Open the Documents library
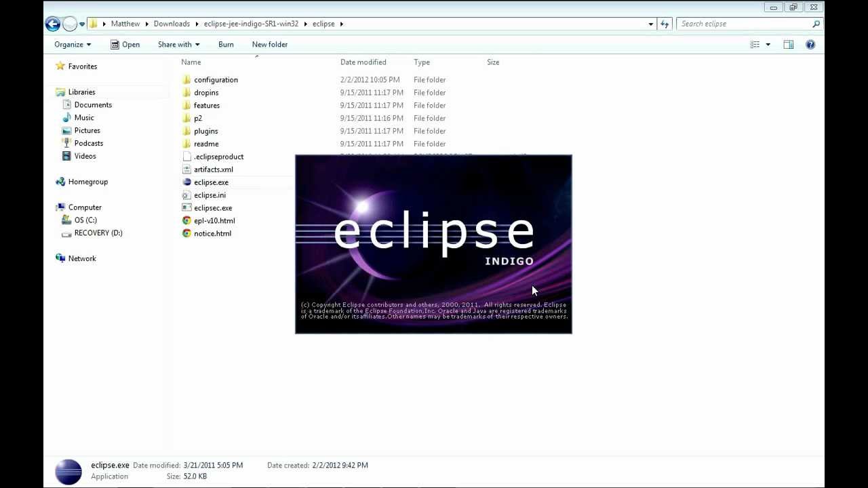Image resolution: width=868 pixels, height=488 pixels. (x=93, y=105)
